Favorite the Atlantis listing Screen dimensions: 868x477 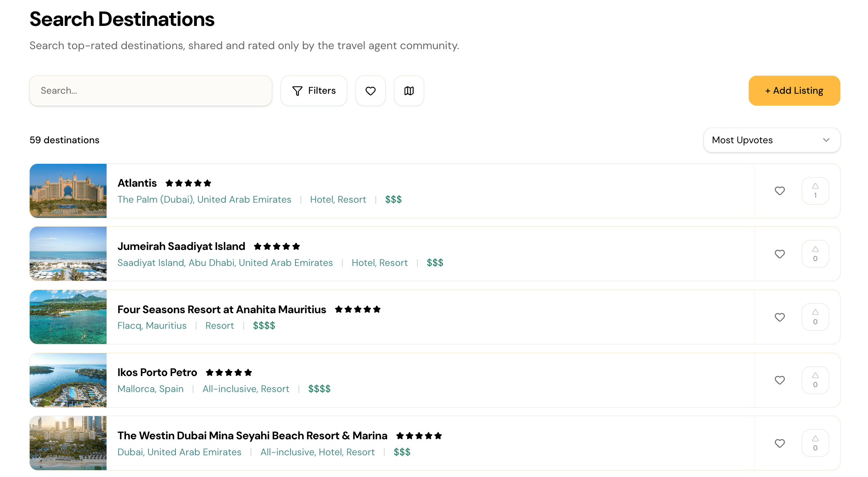pyautogui.click(x=780, y=191)
